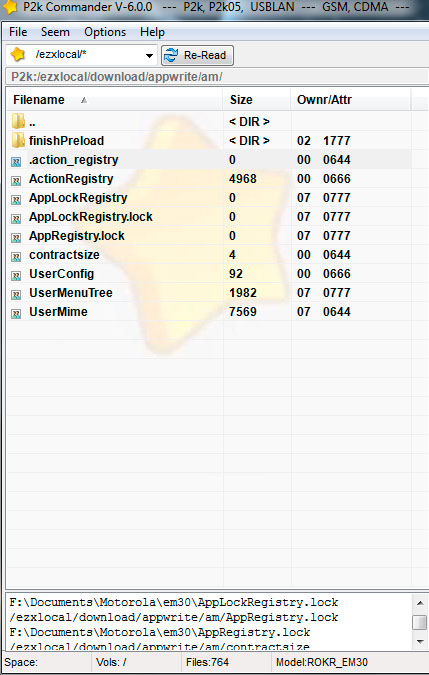Click the AppLockRegistry.lock file icon
Viewport: 429px width, 675px height.
[16, 218]
